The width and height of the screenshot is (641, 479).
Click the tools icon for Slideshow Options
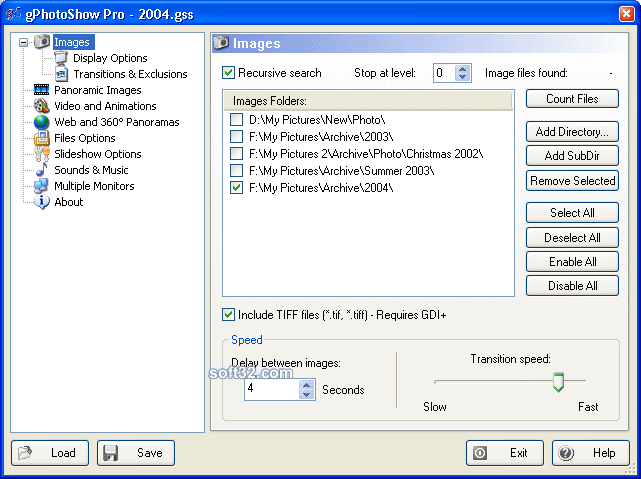click(x=42, y=154)
